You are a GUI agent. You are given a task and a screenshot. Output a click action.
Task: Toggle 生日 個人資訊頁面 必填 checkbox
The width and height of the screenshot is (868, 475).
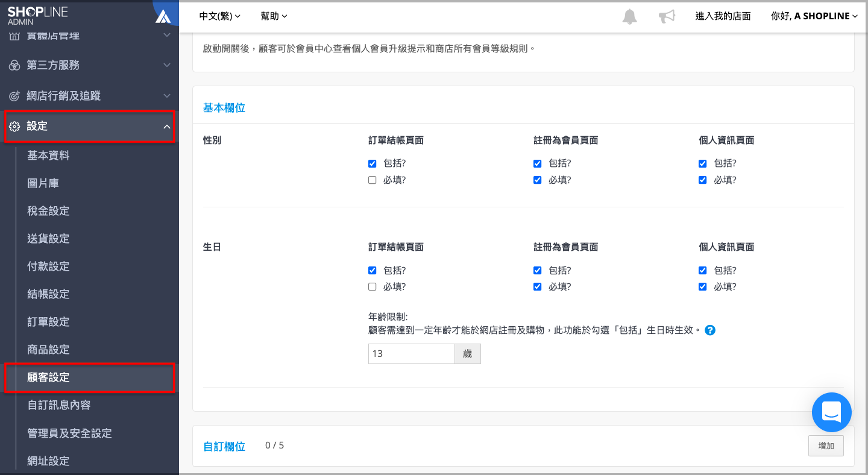(x=703, y=287)
